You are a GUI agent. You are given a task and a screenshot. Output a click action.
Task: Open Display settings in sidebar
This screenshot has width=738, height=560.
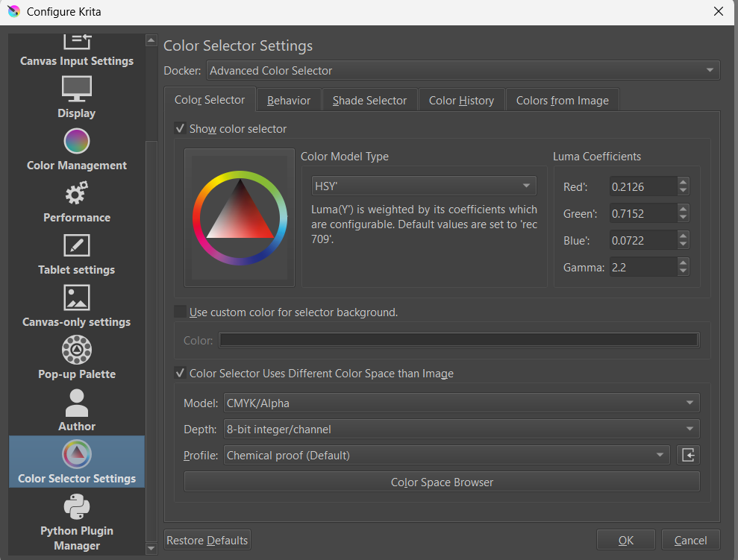[76, 97]
